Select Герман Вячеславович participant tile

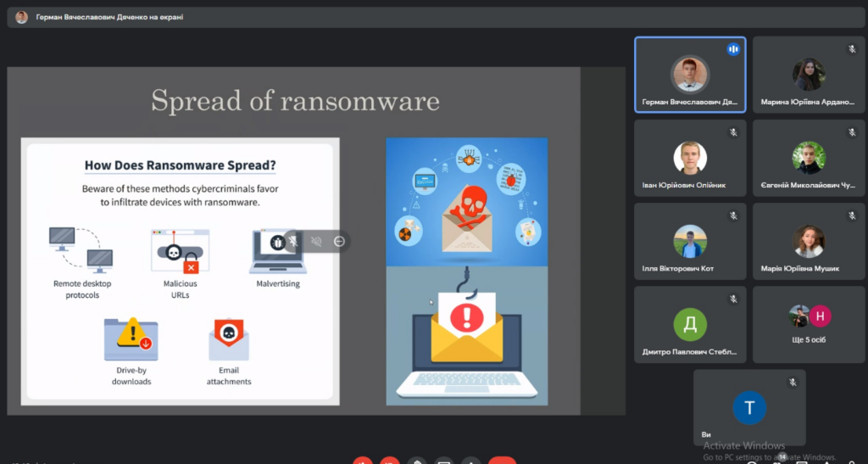(690, 75)
